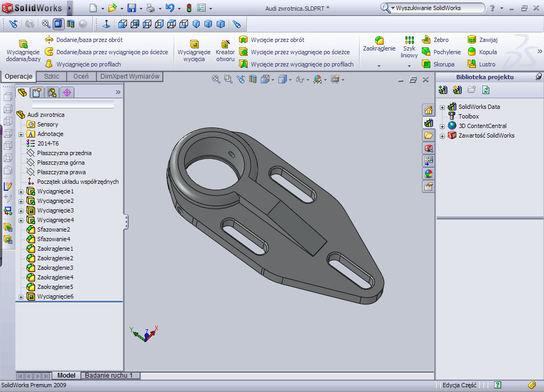
Task: Click Dodanie/baza przez wyciągnięcie po ścieżce
Action: click(106, 52)
